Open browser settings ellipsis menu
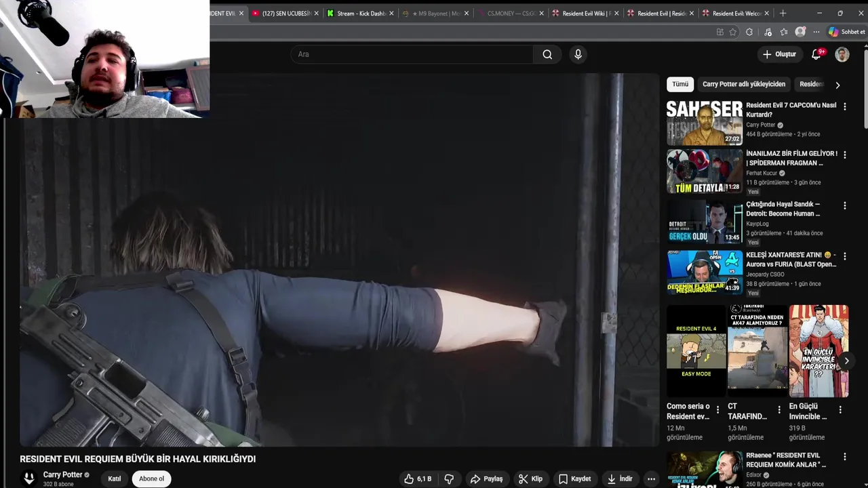This screenshot has width=868, height=488. click(817, 32)
